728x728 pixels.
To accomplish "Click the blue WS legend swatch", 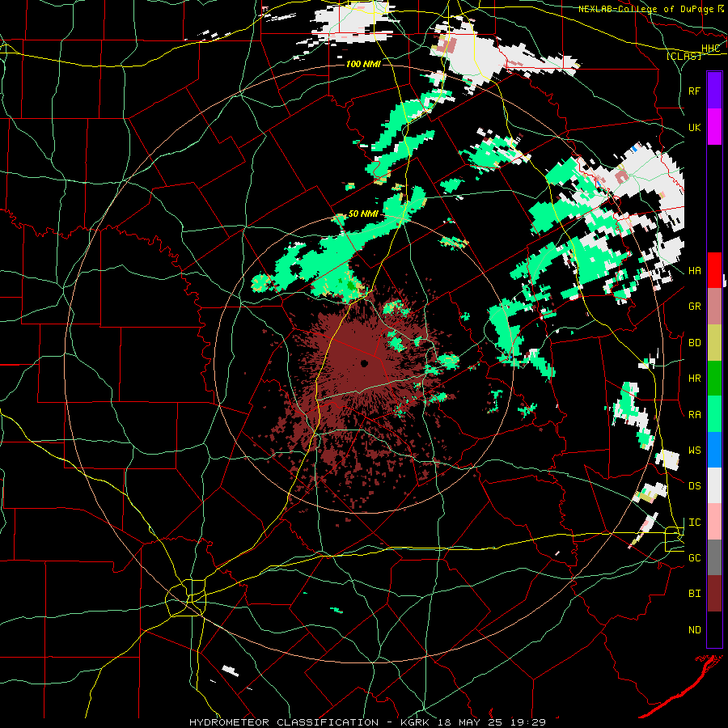I will [x=714, y=450].
